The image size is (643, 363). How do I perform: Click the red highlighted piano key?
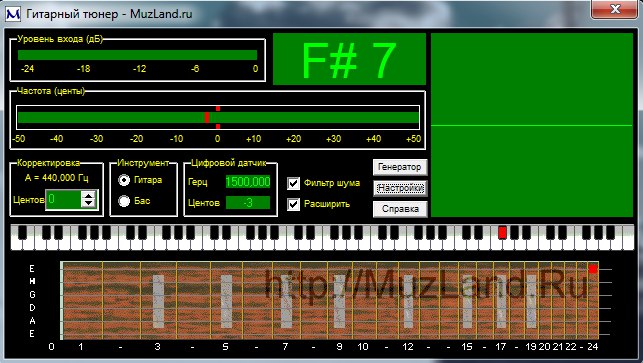(502, 233)
